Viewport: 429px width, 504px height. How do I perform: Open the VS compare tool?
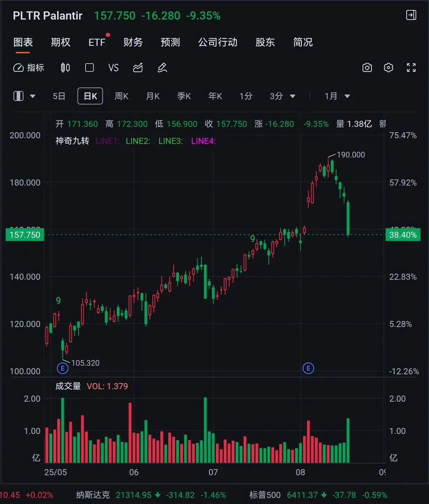point(113,68)
